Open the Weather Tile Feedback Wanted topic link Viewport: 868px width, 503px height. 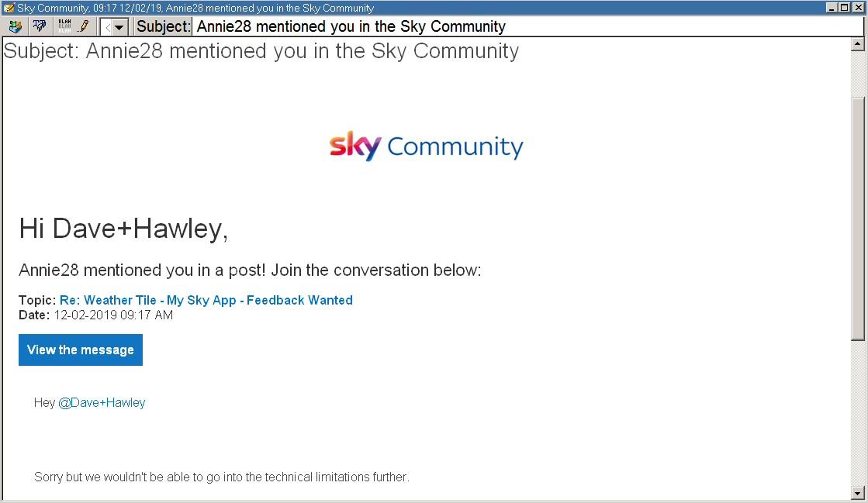click(206, 300)
